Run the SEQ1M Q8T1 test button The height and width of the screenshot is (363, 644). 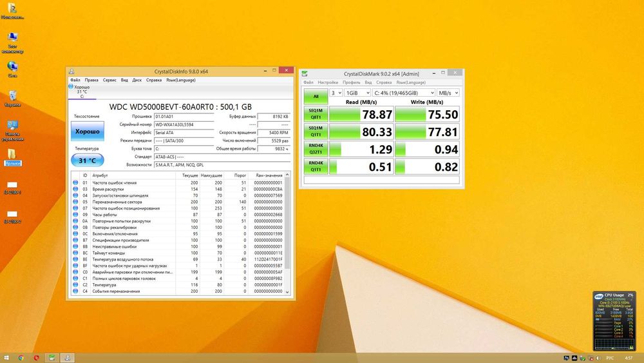(x=316, y=114)
